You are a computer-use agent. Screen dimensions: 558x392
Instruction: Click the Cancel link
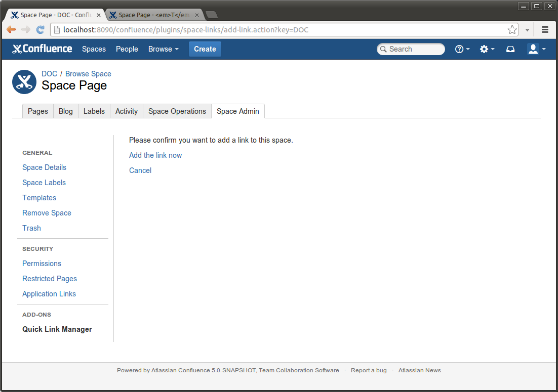click(x=140, y=170)
